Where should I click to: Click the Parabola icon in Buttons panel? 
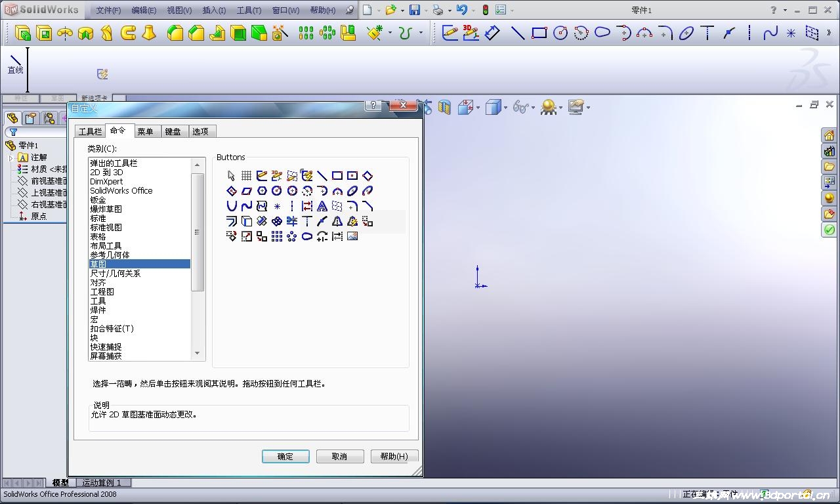click(x=231, y=206)
